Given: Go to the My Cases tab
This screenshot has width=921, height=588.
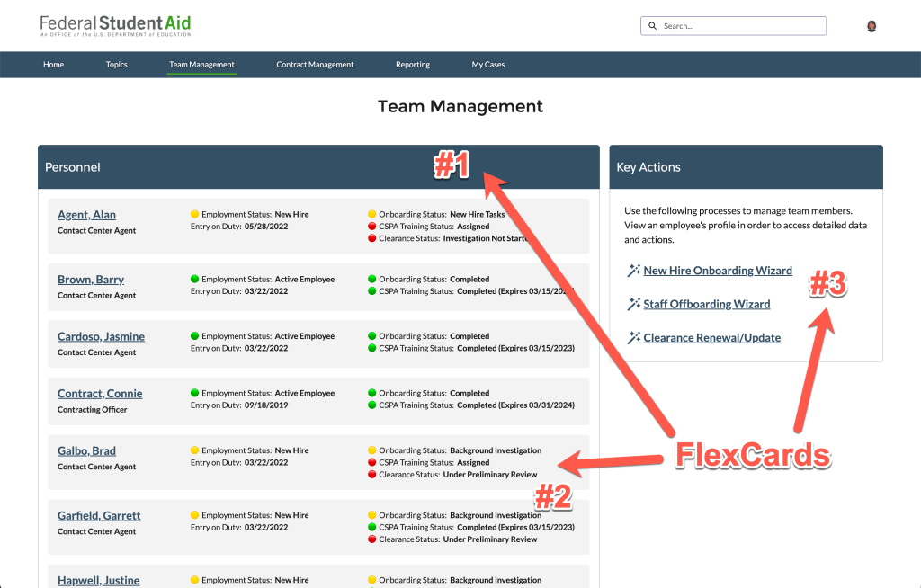Looking at the screenshot, I should click(488, 65).
